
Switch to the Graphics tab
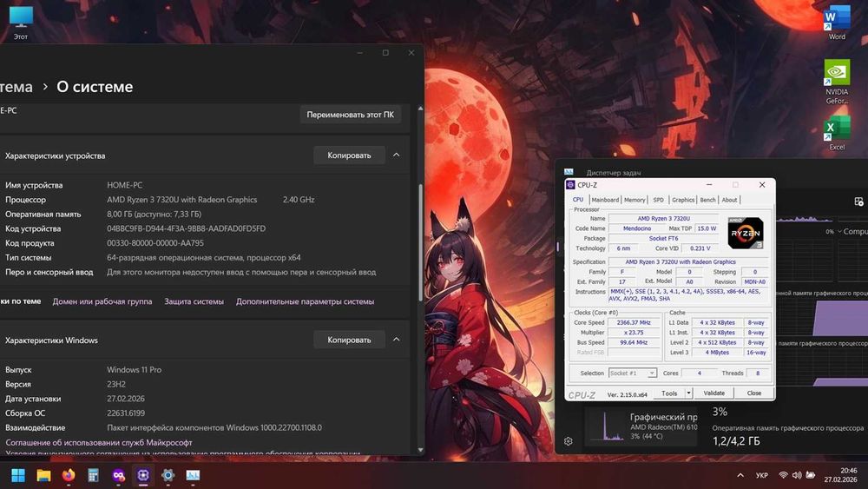click(683, 200)
